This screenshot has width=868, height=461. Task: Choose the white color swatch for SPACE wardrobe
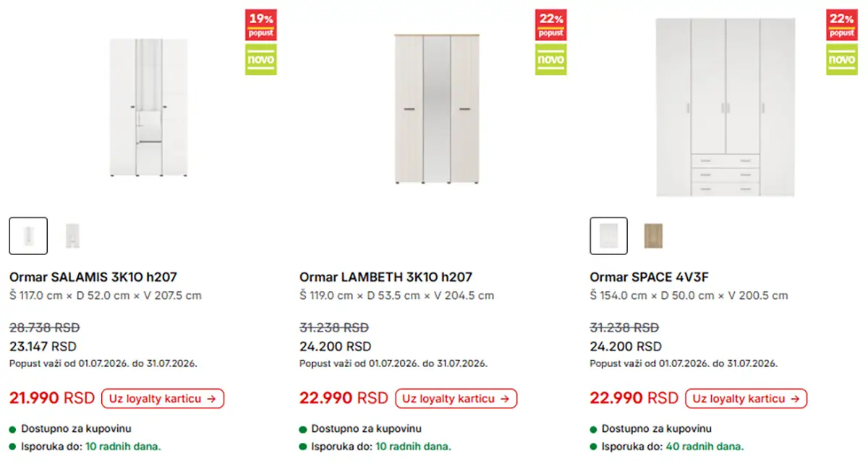[609, 236]
